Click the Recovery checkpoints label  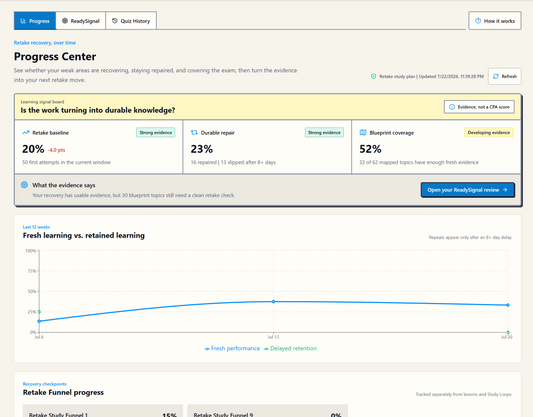(45, 384)
